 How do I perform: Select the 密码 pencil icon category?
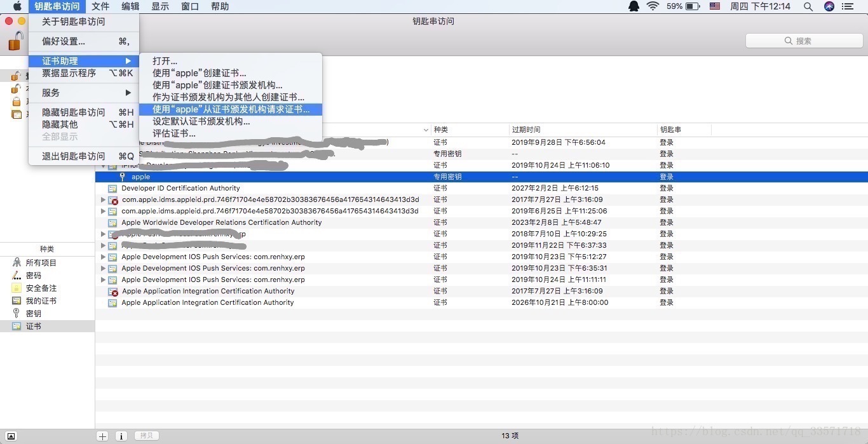[17, 276]
